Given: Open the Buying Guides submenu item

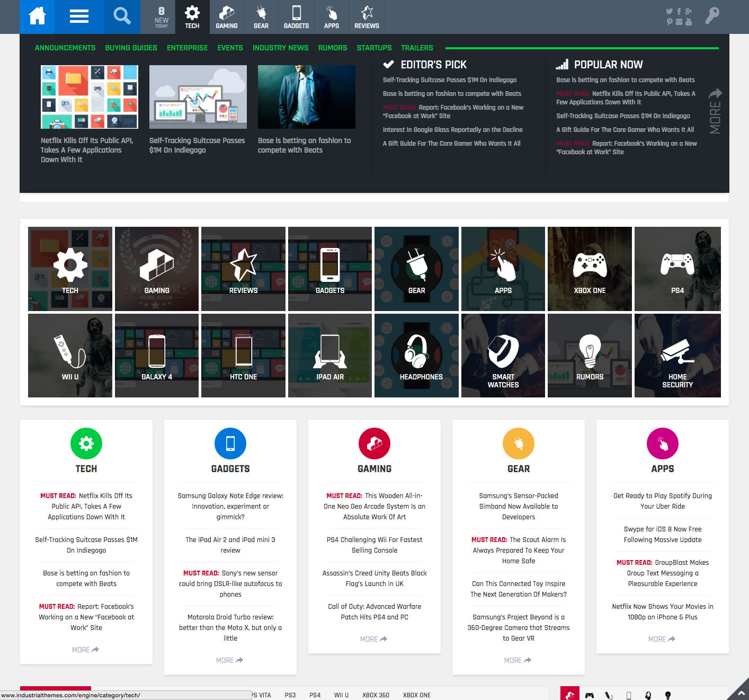Looking at the screenshot, I should point(131,48).
